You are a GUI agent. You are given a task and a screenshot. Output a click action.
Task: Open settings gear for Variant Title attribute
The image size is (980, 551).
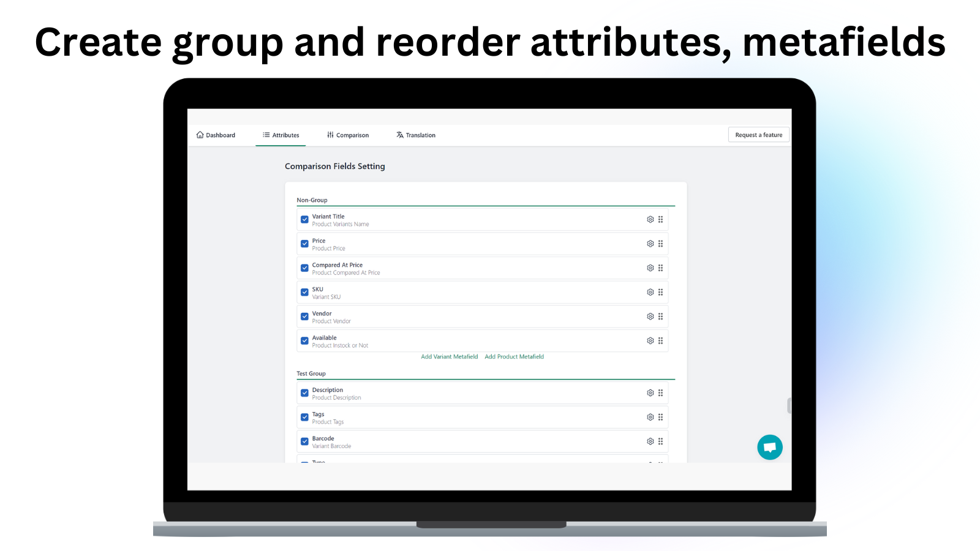point(650,219)
